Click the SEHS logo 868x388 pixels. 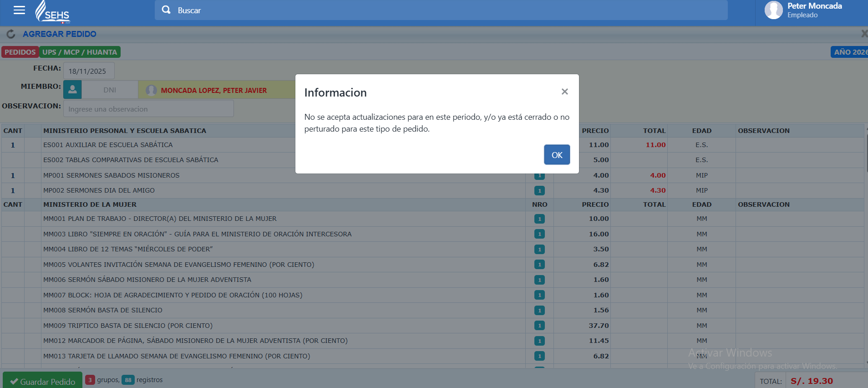point(53,12)
